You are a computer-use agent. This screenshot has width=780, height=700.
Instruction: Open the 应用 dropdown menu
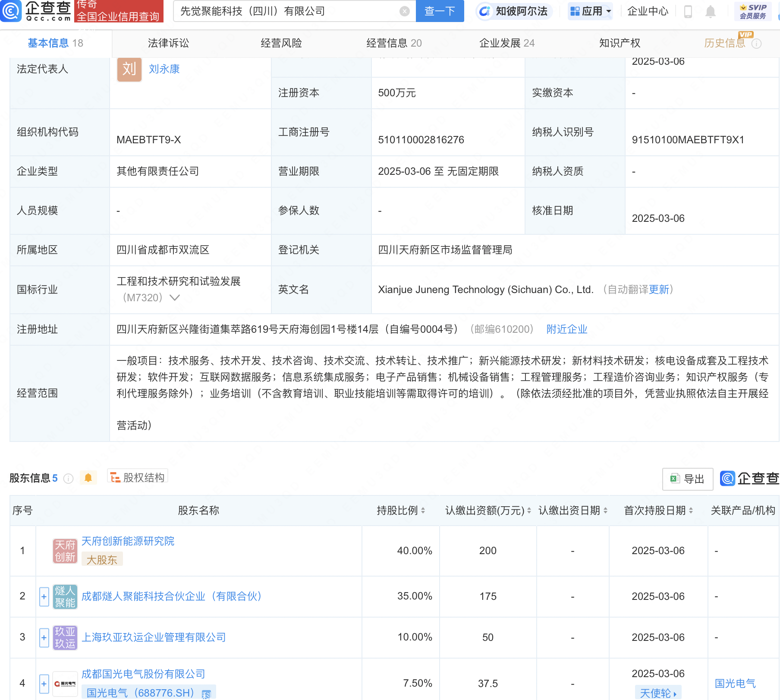coord(591,11)
